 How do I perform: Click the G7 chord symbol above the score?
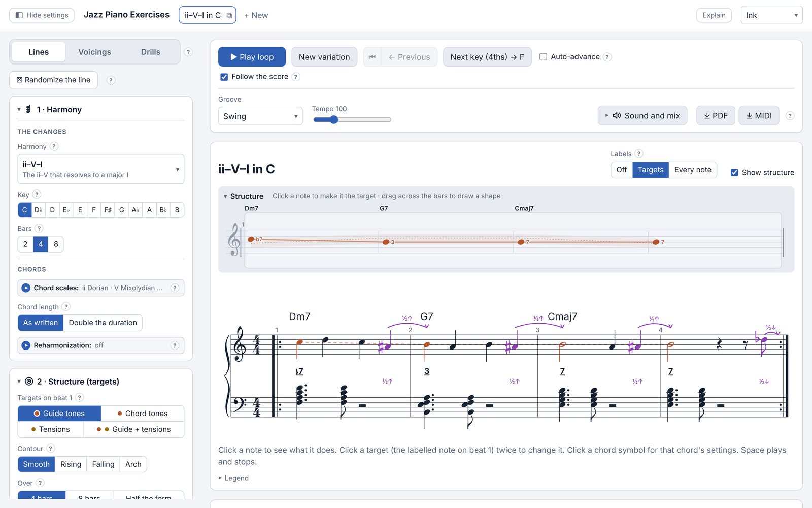(x=427, y=316)
